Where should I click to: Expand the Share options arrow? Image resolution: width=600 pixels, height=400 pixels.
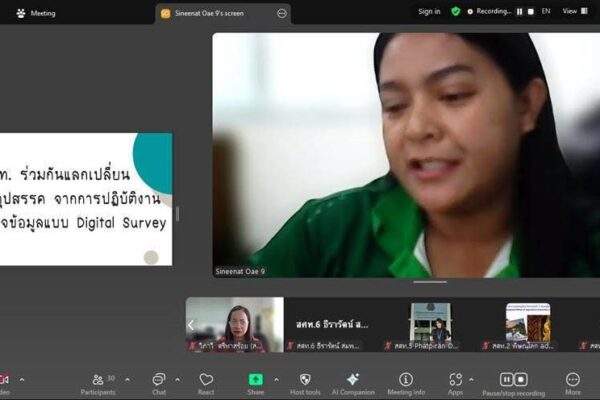coord(276,379)
